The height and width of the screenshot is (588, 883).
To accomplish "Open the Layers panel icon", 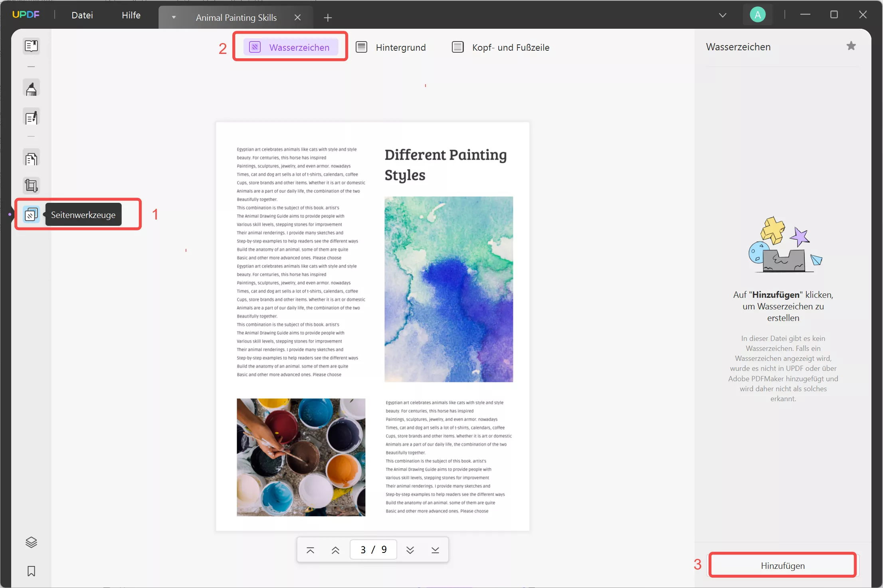I will [31, 542].
